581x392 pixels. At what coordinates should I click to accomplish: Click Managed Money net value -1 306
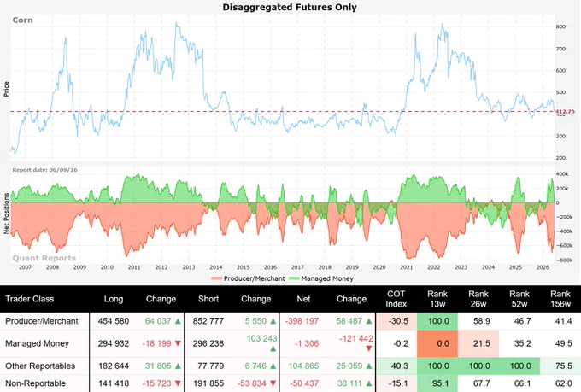click(307, 344)
